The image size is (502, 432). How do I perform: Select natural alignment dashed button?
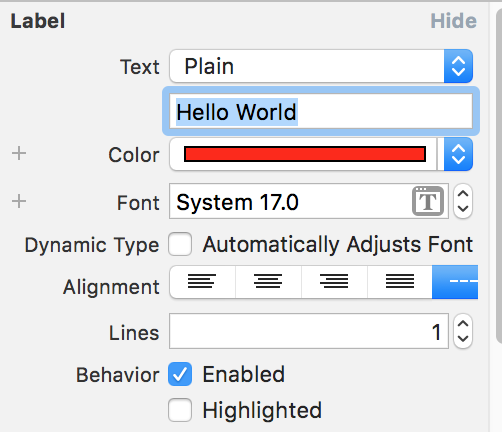coord(455,282)
